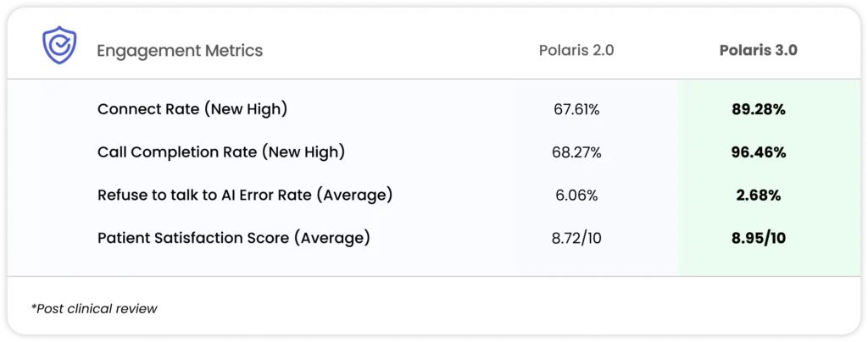
Task: Click the Polaris 3.0 column header
Action: (x=758, y=50)
